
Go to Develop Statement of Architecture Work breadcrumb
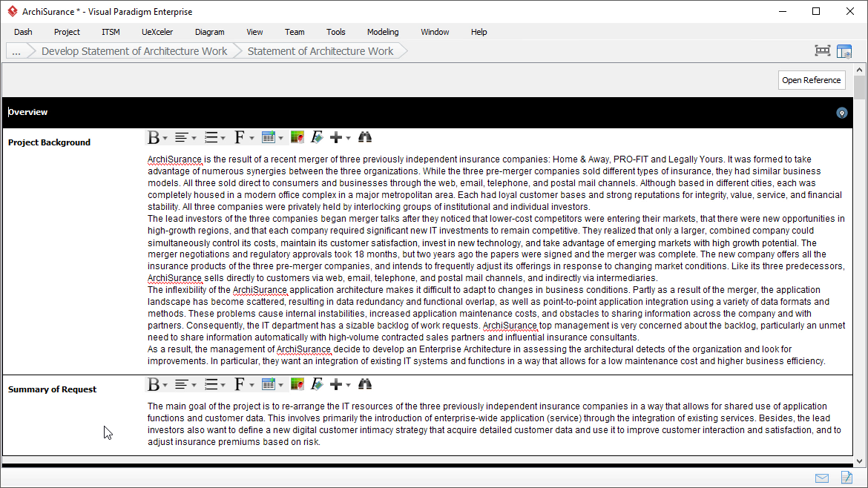[x=134, y=51]
